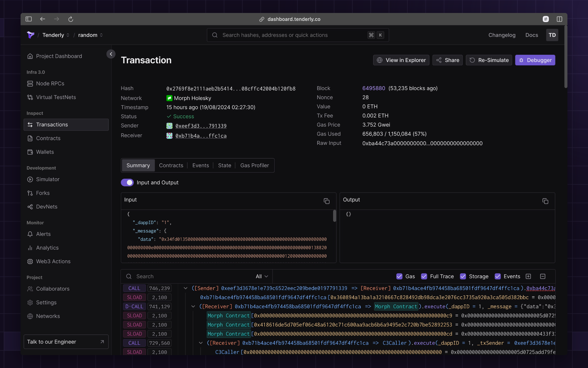This screenshot has height=368, width=588.
Task: Switch to the Summary tab
Action: [138, 165]
